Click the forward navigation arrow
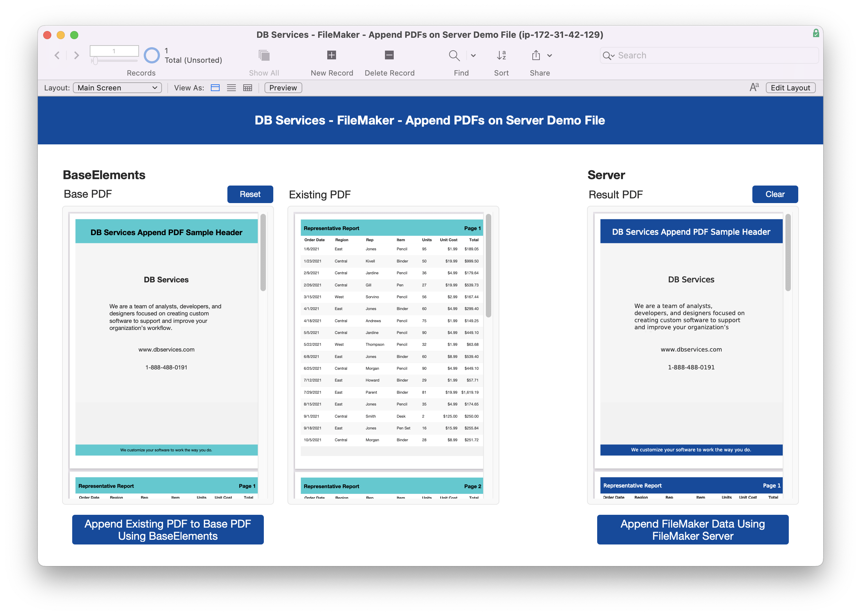Screen dimensions: 861x616 click(x=77, y=56)
